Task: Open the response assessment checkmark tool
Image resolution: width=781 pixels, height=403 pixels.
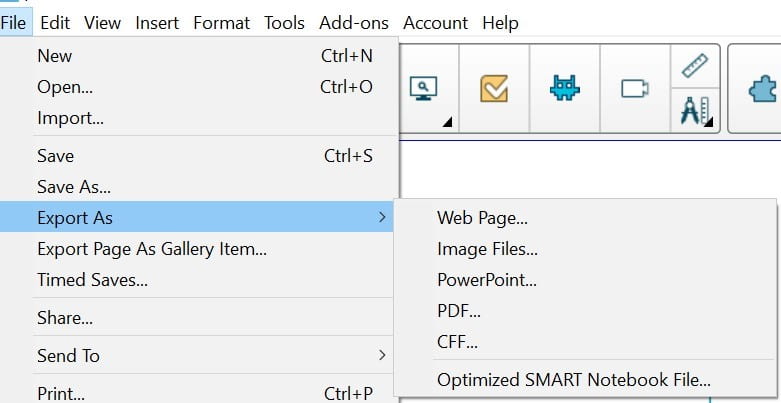Action: tap(494, 89)
